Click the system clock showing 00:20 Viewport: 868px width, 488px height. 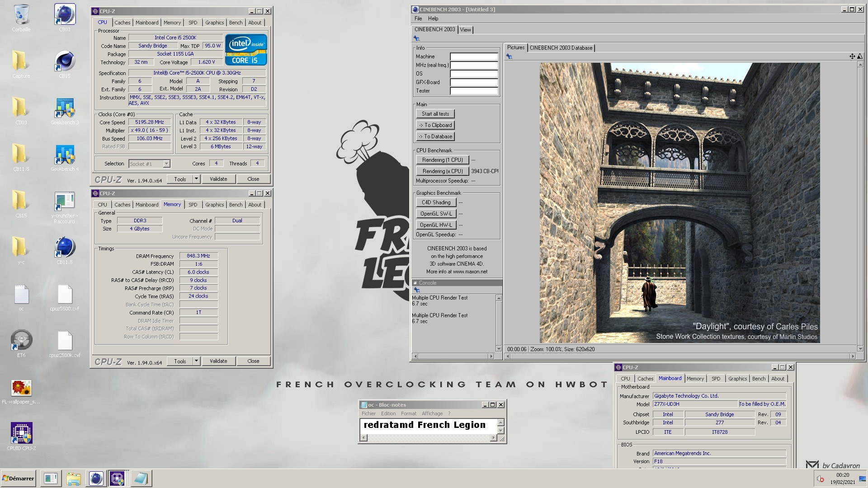point(842,475)
